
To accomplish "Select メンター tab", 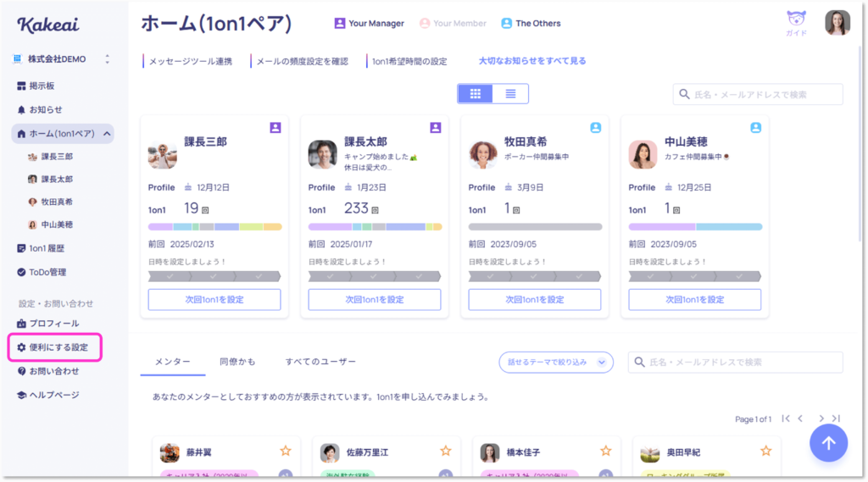I will tap(173, 362).
